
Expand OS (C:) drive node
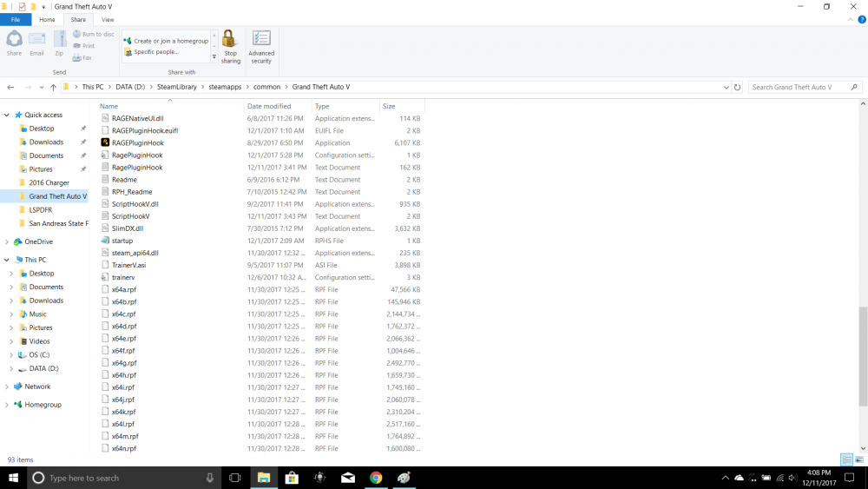pyautogui.click(x=11, y=355)
